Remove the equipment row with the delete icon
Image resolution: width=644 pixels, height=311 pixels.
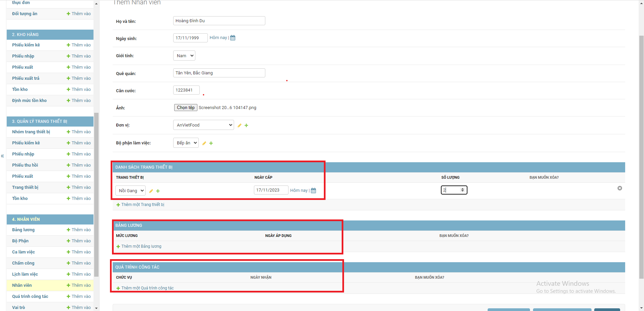tap(619, 188)
